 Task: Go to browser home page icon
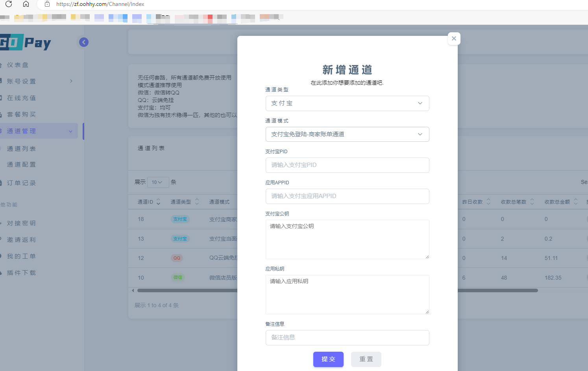(26, 4)
